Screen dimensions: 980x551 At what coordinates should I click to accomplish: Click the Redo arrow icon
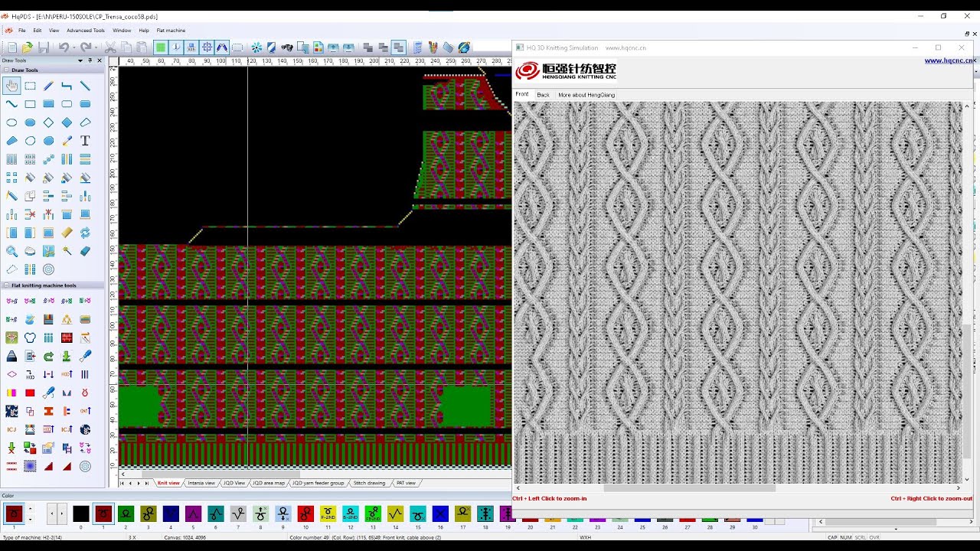pyautogui.click(x=84, y=47)
